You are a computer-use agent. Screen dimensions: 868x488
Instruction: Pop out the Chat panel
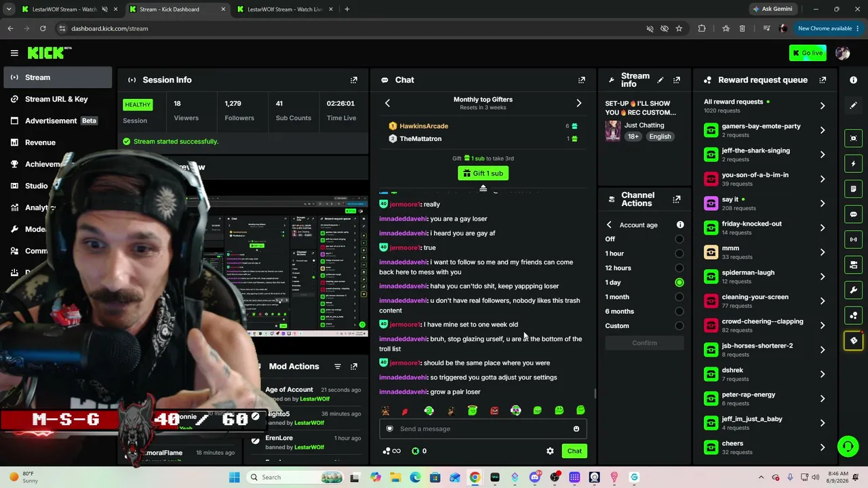(582, 80)
